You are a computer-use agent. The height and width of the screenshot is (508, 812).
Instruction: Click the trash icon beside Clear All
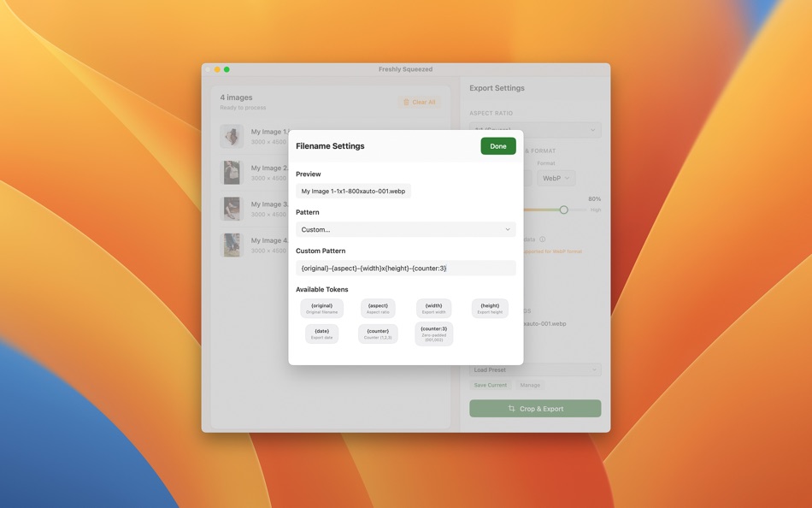point(406,101)
